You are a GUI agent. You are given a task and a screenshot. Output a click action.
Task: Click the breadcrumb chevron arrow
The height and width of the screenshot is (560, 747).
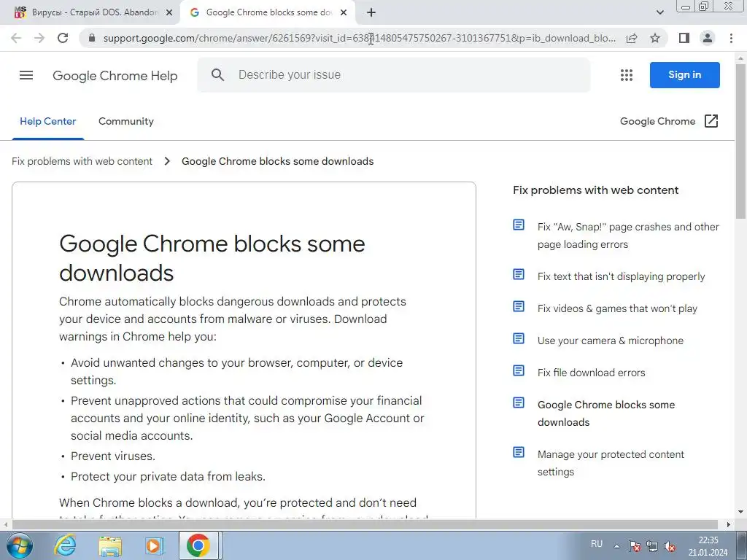click(167, 161)
